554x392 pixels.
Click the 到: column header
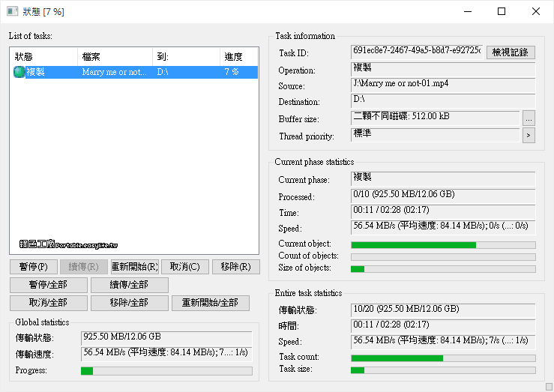(x=186, y=56)
